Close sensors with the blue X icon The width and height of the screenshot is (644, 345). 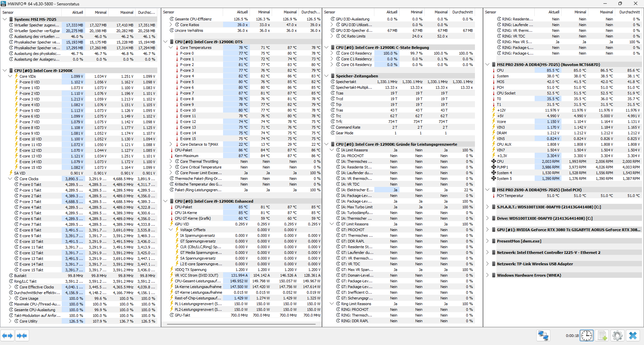click(x=633, y=335)
